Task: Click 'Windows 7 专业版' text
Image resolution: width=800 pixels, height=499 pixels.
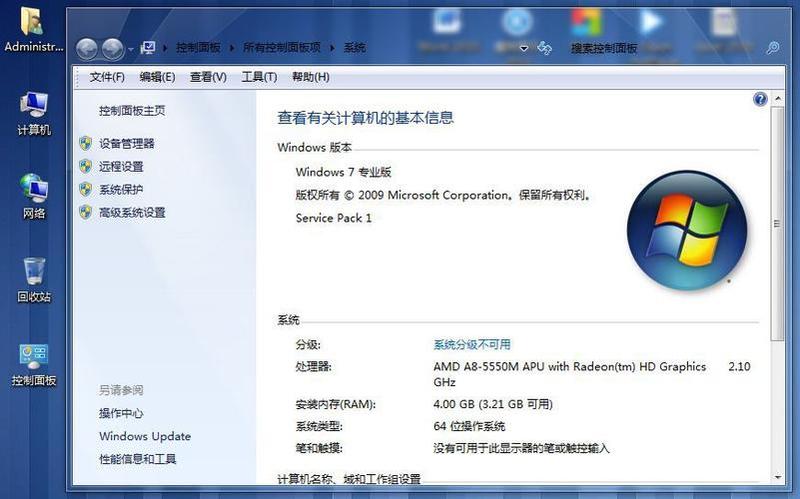Action: coord(343,172)
